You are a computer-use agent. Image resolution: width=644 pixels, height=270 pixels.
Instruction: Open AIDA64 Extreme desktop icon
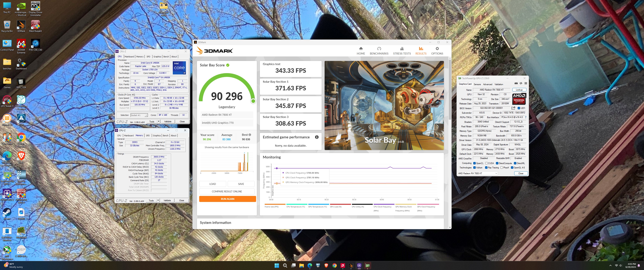21,46
